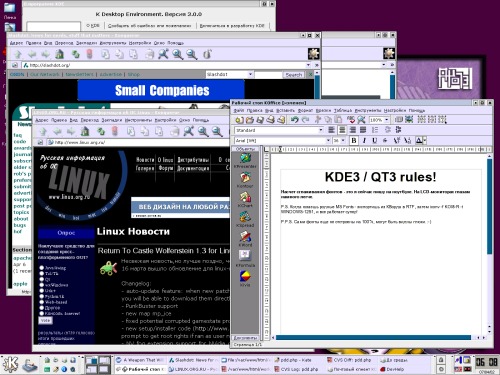The height and width of the screenshot is (375, 500).
Task: Open KSpread from KOffice sidebar
Action: click(x=245, y=220)
